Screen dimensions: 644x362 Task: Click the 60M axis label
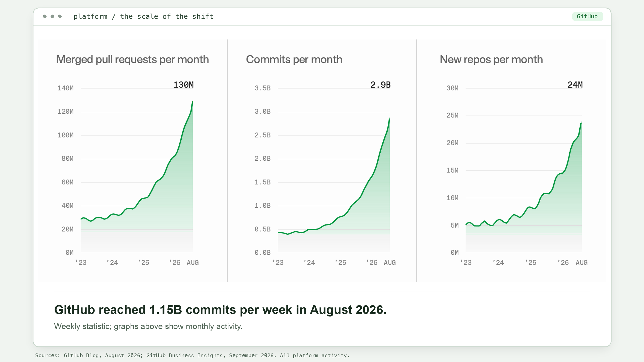(67, 182)
